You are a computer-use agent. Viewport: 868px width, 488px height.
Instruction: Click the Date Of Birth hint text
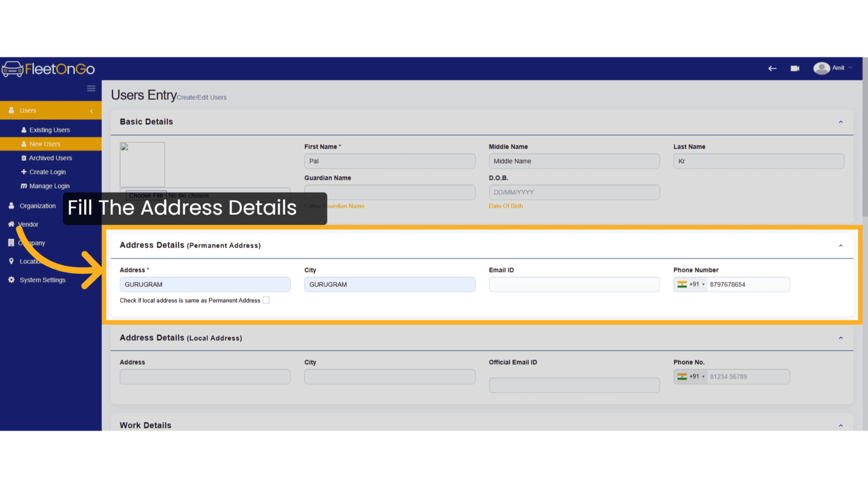(x=506, y=206)
